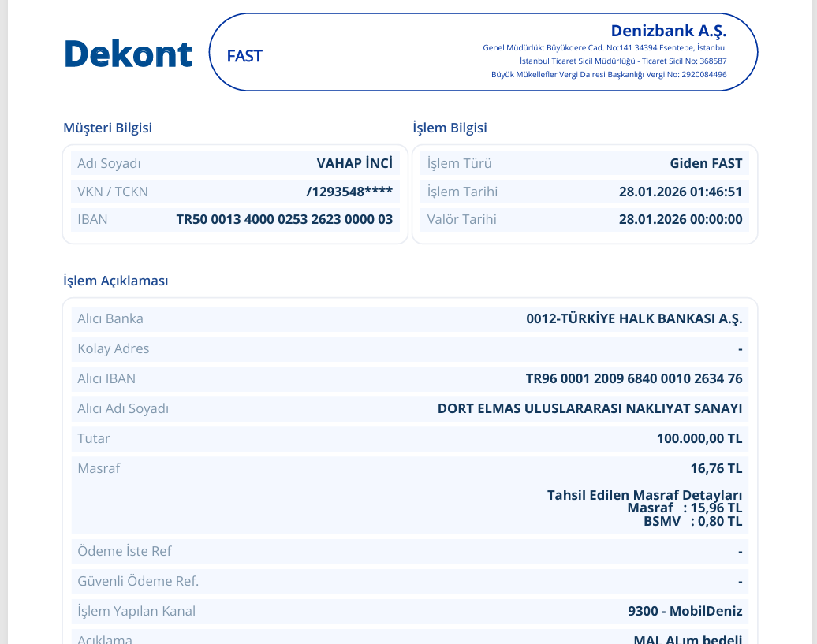Select the Vergi No: 2920084496 line
Screen dimensions: 817x644
[609, 74]
